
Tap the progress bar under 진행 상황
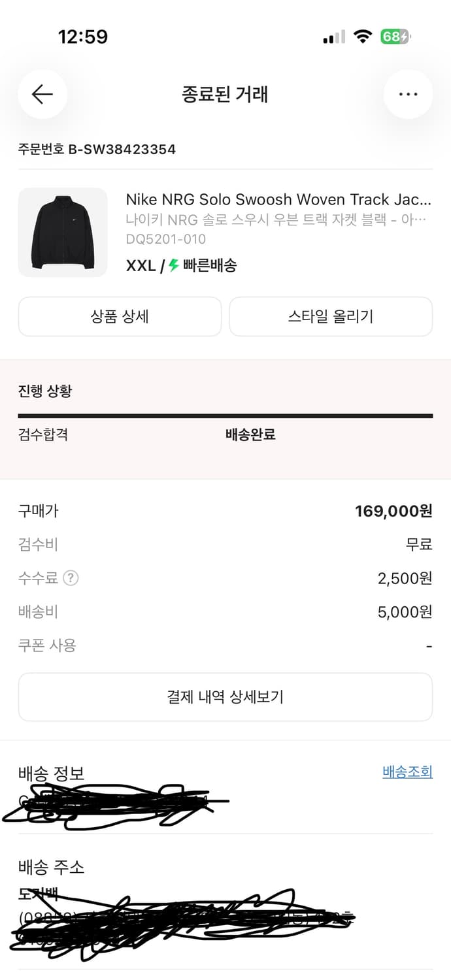coord(225,414)
